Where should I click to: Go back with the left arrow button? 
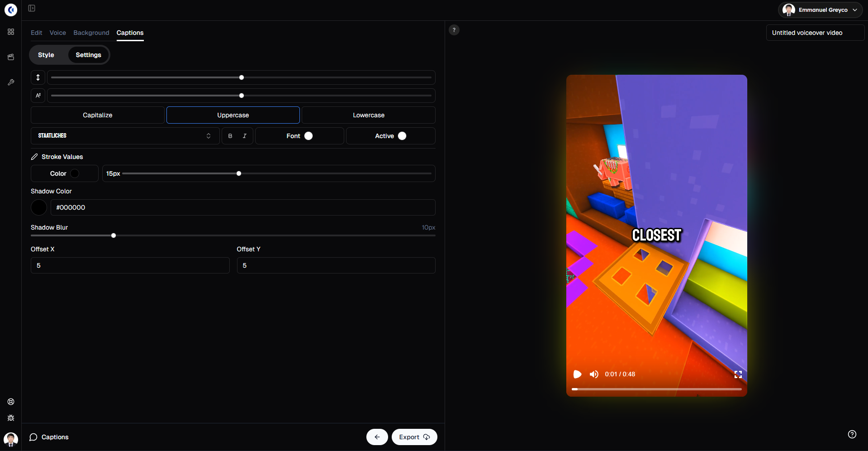coord(377,437)
